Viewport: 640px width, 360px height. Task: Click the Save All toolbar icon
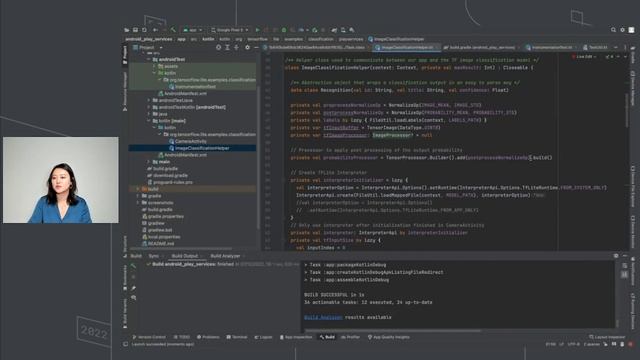[136, 30]
